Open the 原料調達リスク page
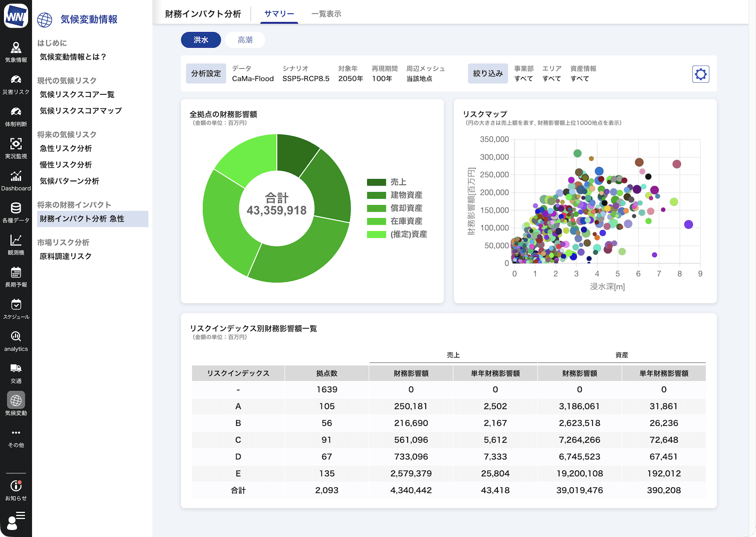The image size is (756, 537). coord(66,256)
